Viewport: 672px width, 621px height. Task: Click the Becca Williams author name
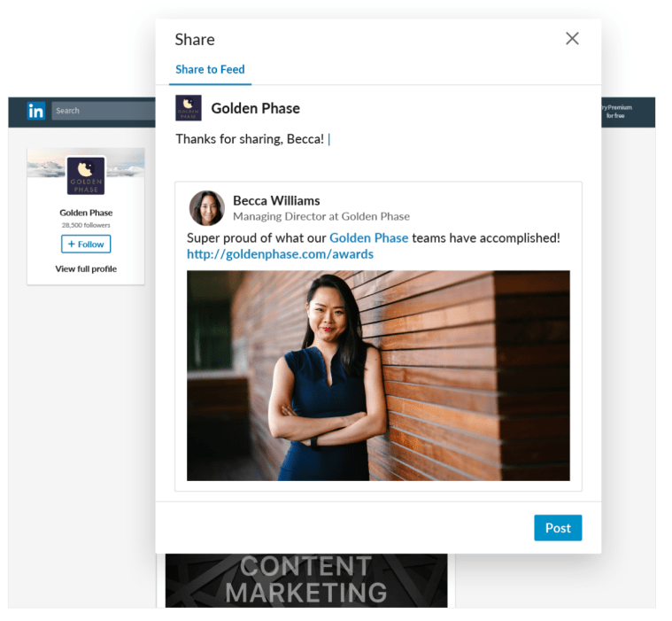[276, 200]
